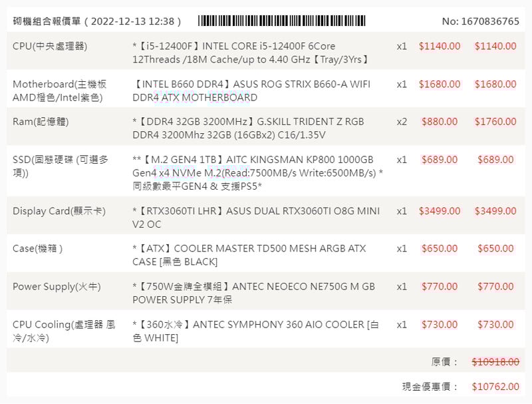Open the ANTEC NEOECO NE750G power supply item
Image resolution: width=532 pixels, height=404 pixels.
[253, 293]
